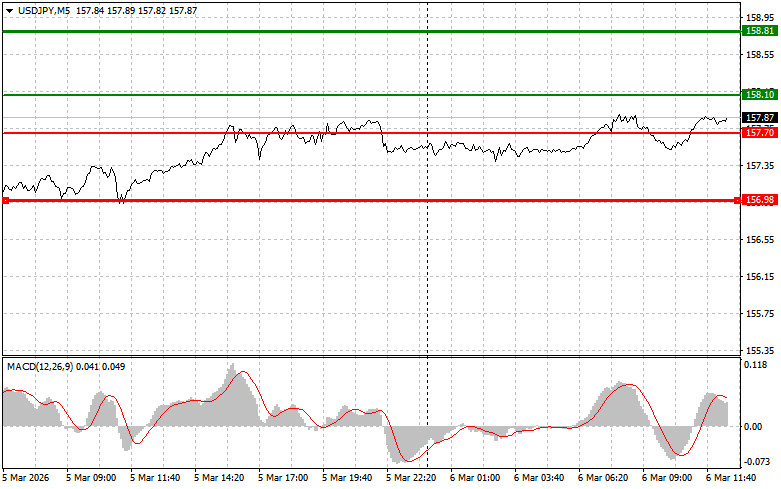The height and width of the screenshot is (489, 781).
Task: Click the triangle arrow beside USDJPY,M5
Action: click(x=9, y=10)
